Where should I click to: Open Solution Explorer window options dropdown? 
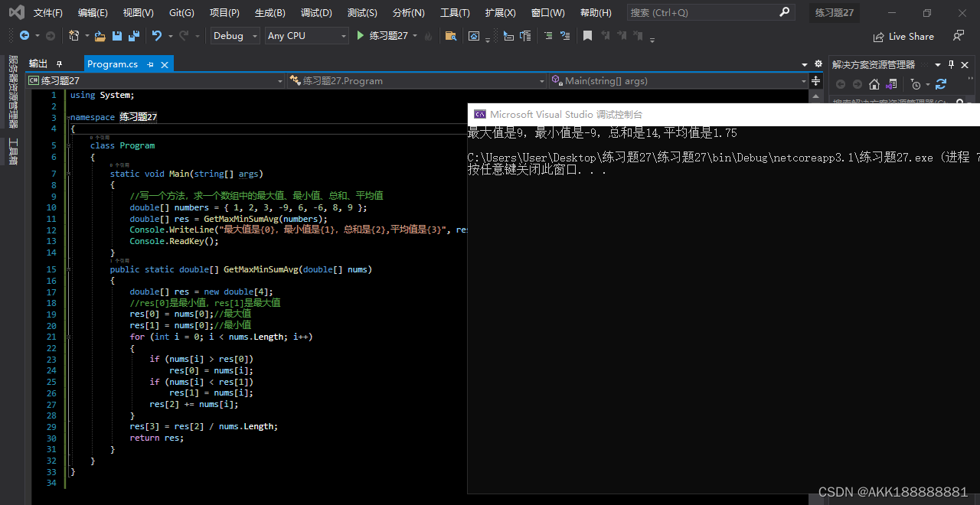[x=938, y=65]
